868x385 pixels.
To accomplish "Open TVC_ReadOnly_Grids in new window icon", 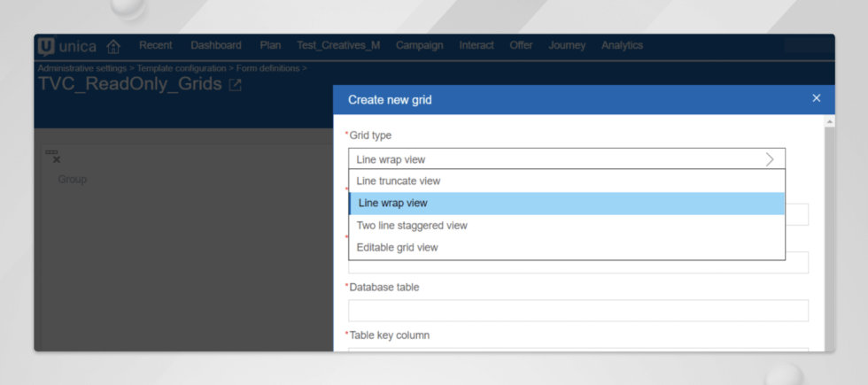I will click(x=236, y=85).
